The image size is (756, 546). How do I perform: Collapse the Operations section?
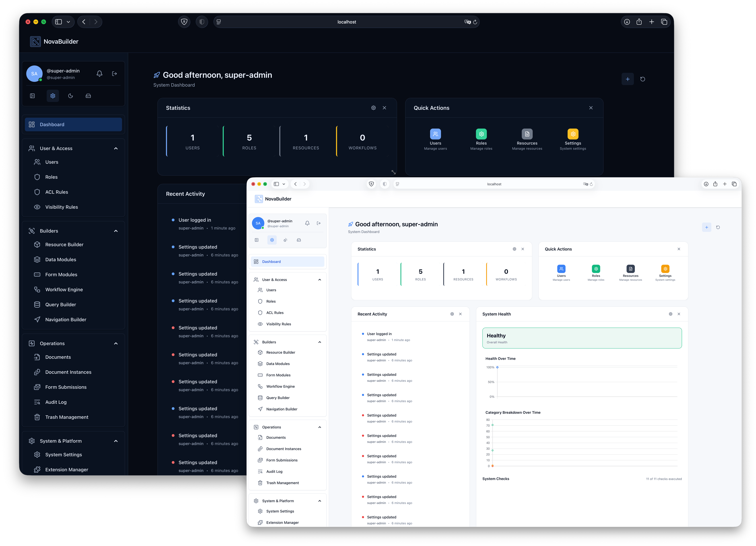pos(116,343)
